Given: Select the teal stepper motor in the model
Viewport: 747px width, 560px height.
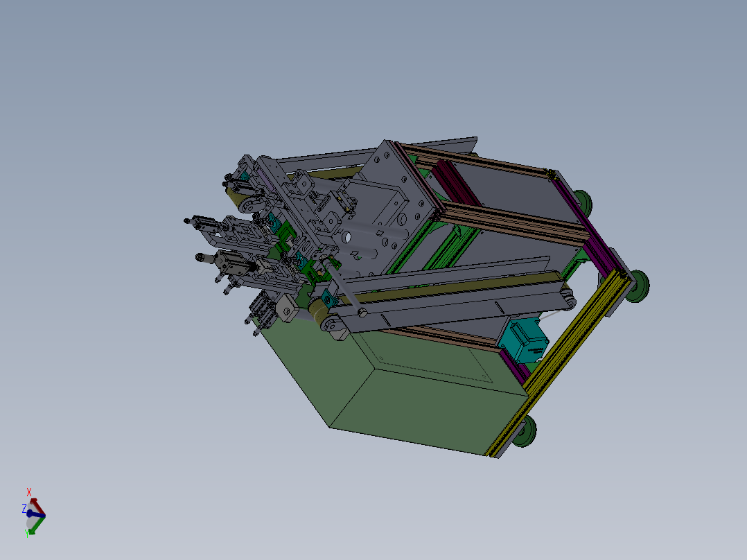Looking at the screenshot, I should tap(525, 341).
